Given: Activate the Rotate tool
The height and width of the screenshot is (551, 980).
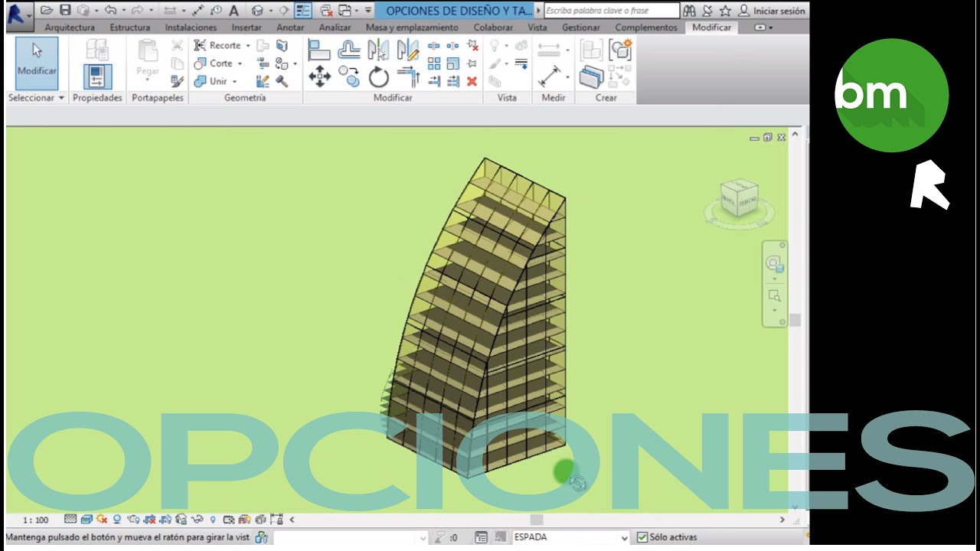Looking at the screenshot, I should coord(378,77).
